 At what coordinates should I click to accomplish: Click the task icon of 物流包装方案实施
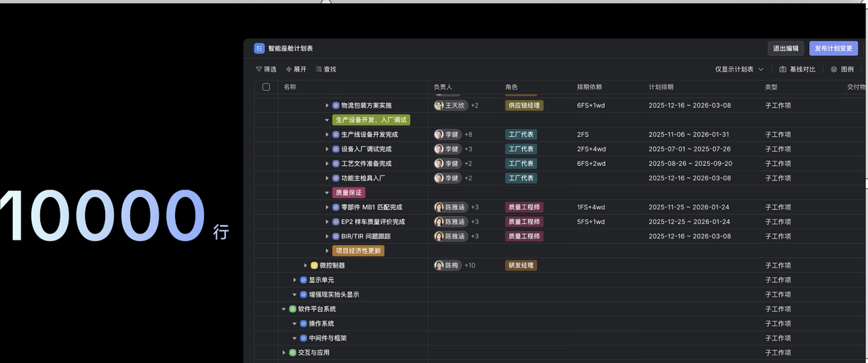pos(336,105)
